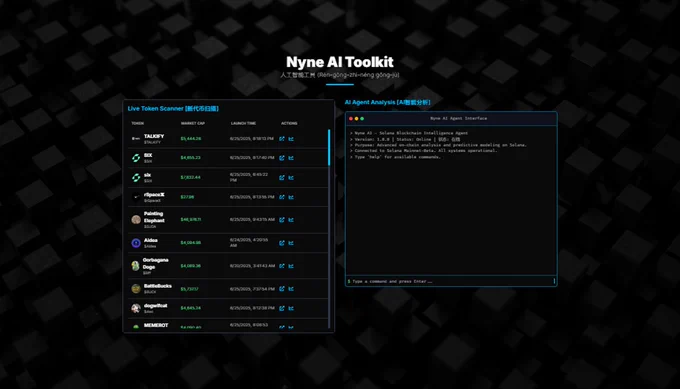The height and width of the screenshot is (389, 680).
Task: Open external link for Gorbagana Doge
Action: point(282,266)
